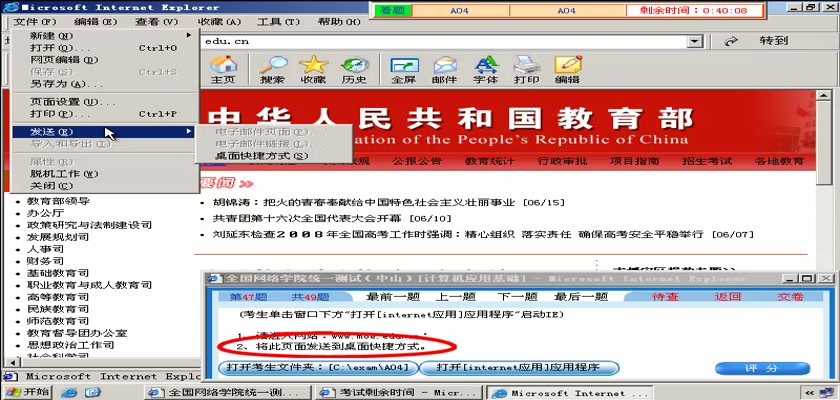This screenshot has height=400, width=840.
Task: Open the 查看(V) menu
Action: point(156,22)
